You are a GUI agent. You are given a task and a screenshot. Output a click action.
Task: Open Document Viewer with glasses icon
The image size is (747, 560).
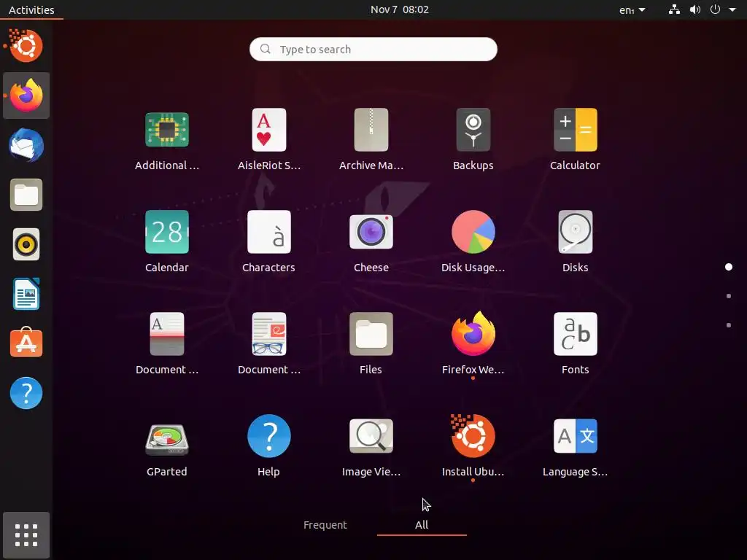[269, 334]
